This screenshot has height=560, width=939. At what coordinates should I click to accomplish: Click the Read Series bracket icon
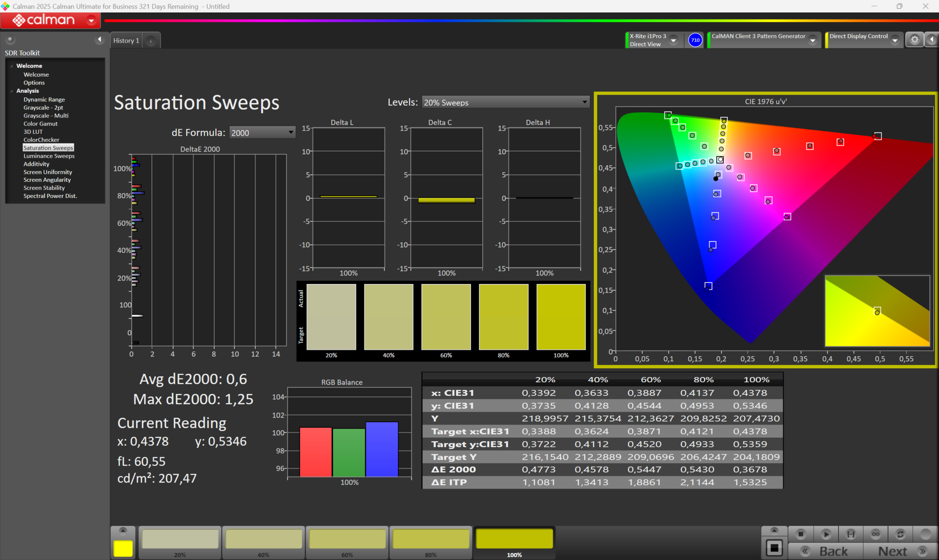pos(851,534)
